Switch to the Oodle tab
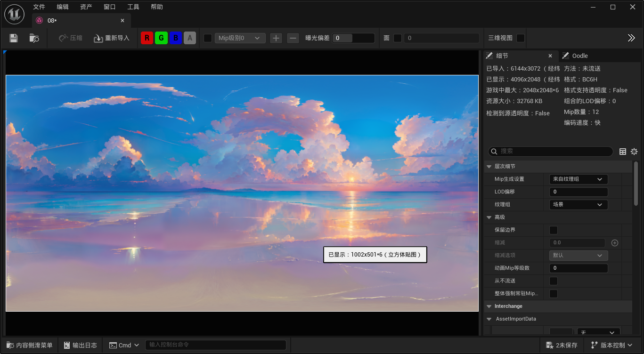Image resolution: width=644 pixels, height=354 pixels. (x=579, y=56)
